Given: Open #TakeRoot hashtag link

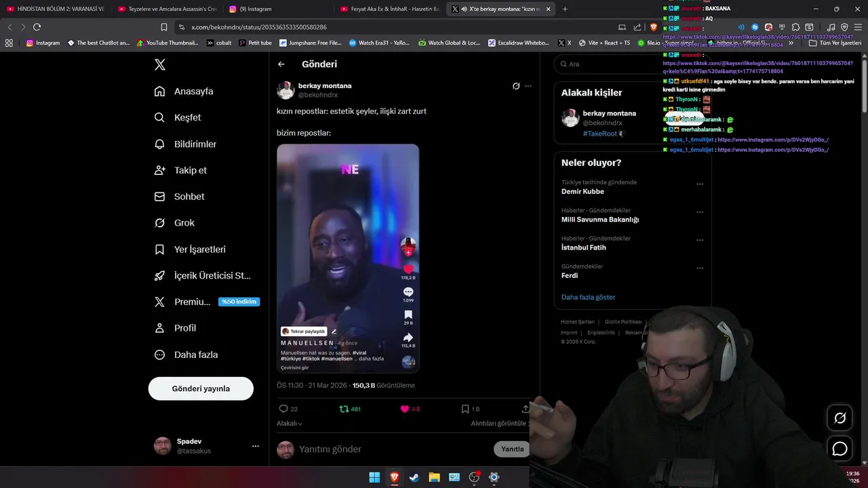Looking at the screenshot, I should 600,134.
